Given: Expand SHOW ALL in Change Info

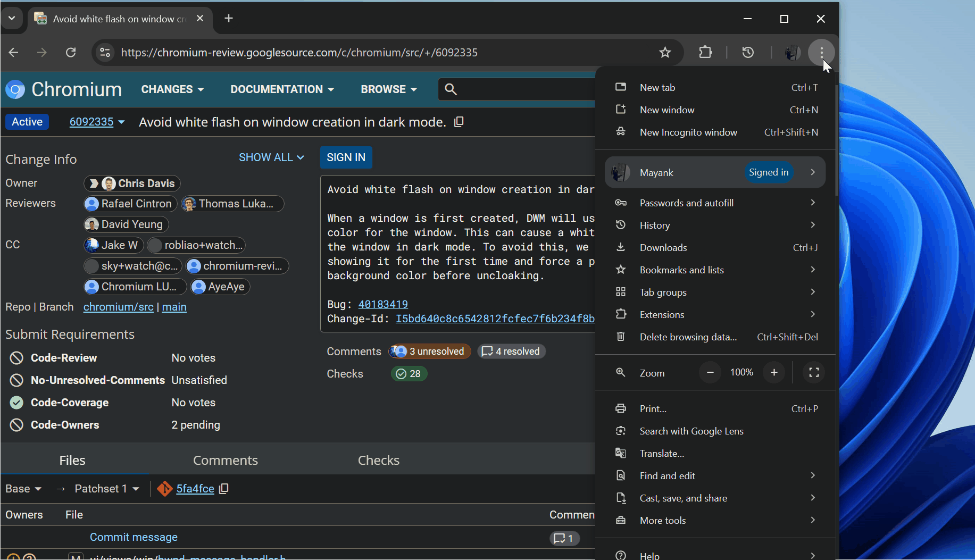Looking at the screenshot, I should tap(271, 157).
